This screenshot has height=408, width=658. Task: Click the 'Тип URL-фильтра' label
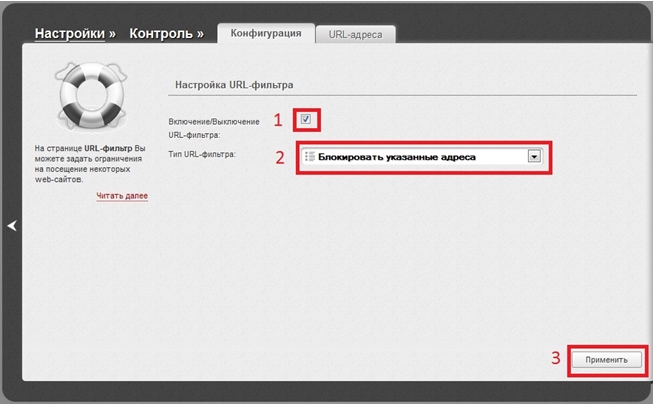[201, 154]
